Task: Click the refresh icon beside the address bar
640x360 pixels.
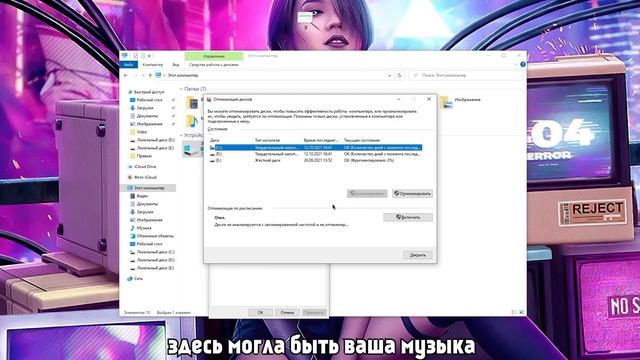Action: tap(400, 76)
